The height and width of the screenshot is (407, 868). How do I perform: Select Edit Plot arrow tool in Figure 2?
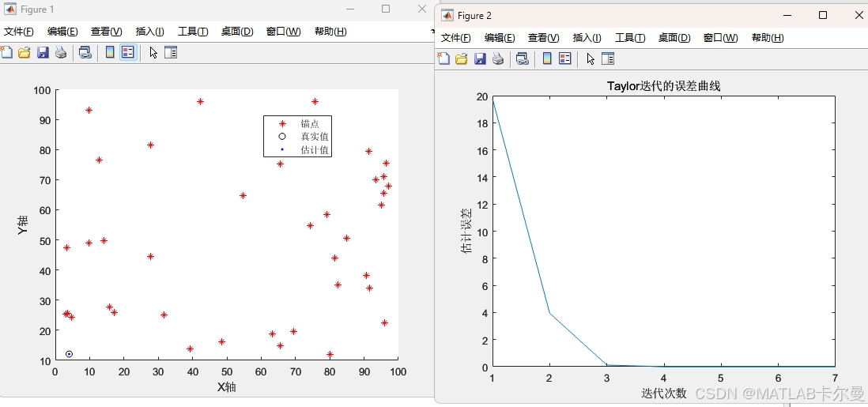coord(591,58)
